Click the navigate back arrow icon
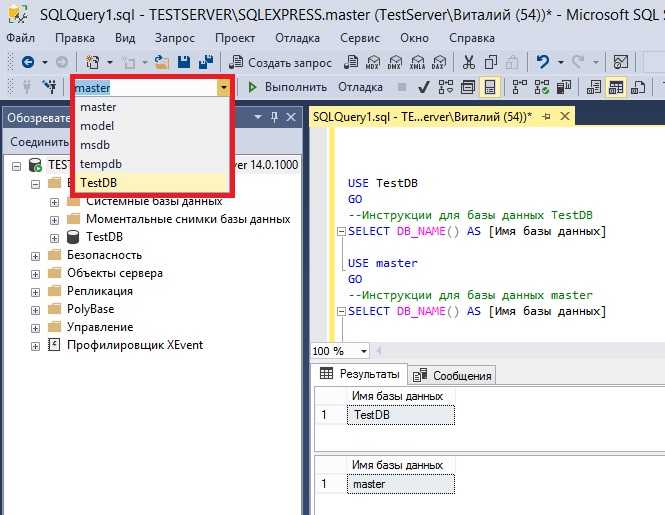The height and width of the screenshot is (515, 665). [27, 62]
